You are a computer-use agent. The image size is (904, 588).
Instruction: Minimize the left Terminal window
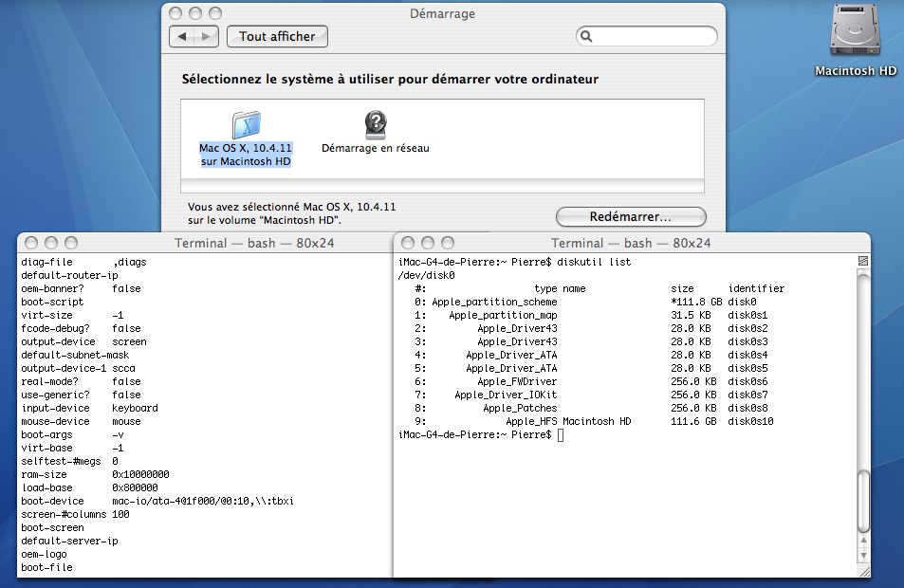pyautogui.click(x=51, y=243)
